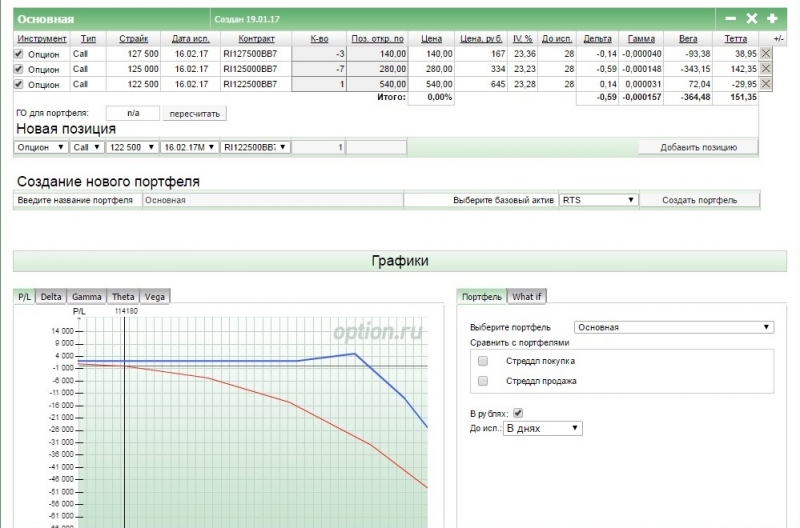Image resolution: width=800 pixels, height=528 pixels.
Task: Click Добавить позицию button
Action: tap(698, 147)
